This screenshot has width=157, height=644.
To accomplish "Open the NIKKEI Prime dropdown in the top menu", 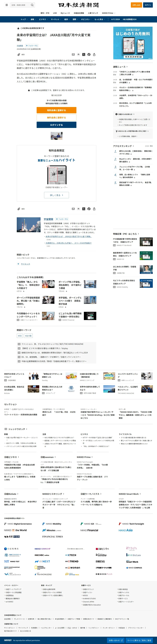I will point(109,13).
